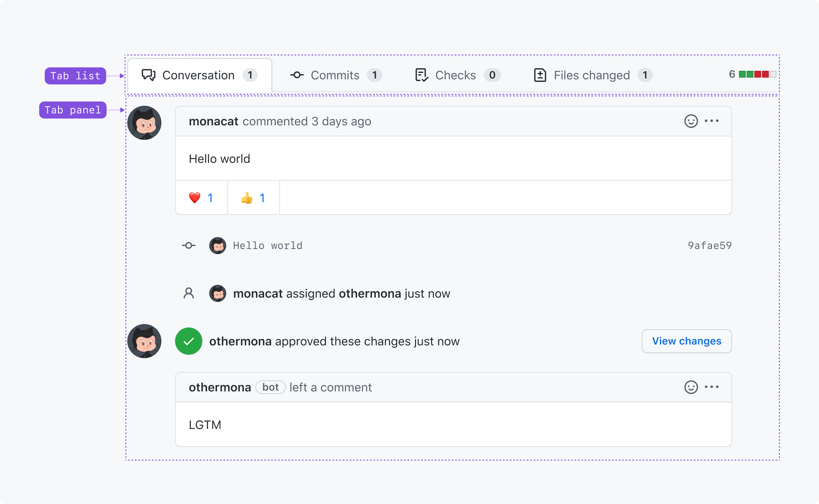The image size is (819, 504).
Task: Open the Conversation tab
Action: tap(200, 75)
